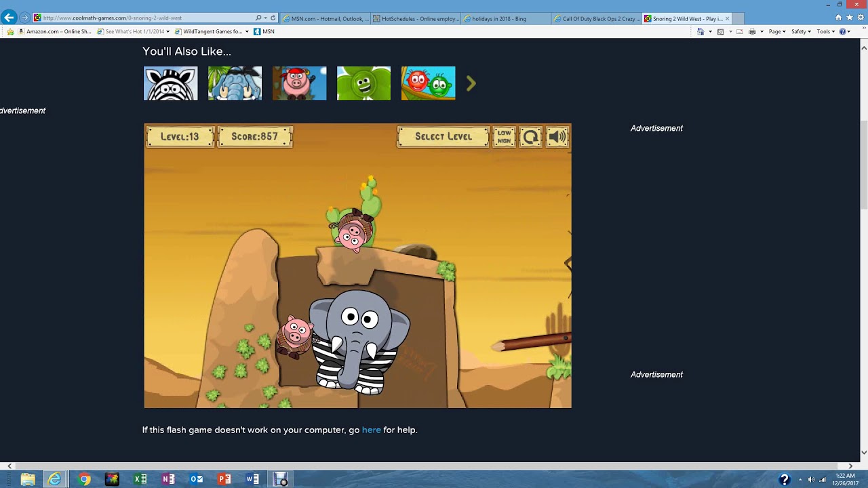Open PowerPoint from the taskbar
The image size is (868, 488).
pyautogui.click(x=224, y=479)
